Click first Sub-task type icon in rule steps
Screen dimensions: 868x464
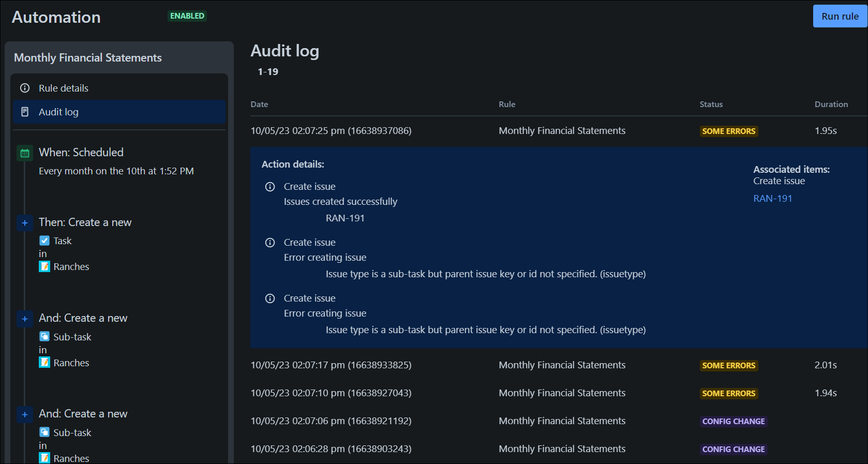point(44,336)
